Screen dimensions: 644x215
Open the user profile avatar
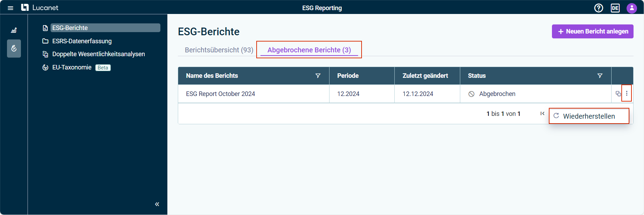coord(632,8)
